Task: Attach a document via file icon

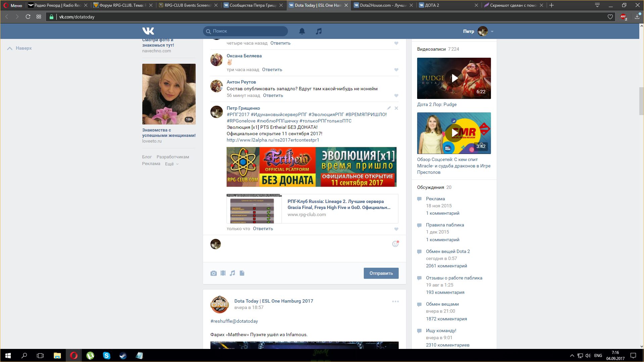Action: (x=242, y=273)
